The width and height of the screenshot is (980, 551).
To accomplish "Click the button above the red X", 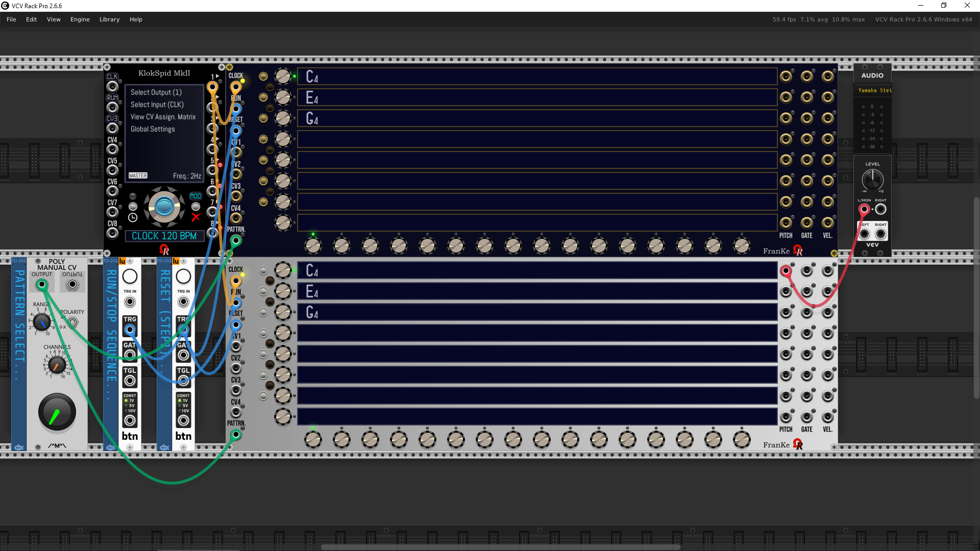I will coord(195,207).
